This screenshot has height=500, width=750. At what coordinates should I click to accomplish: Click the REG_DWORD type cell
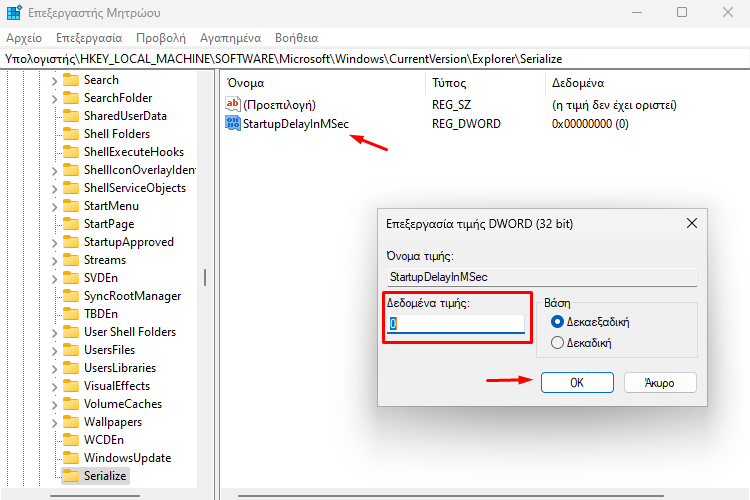[x=466, y=124]
